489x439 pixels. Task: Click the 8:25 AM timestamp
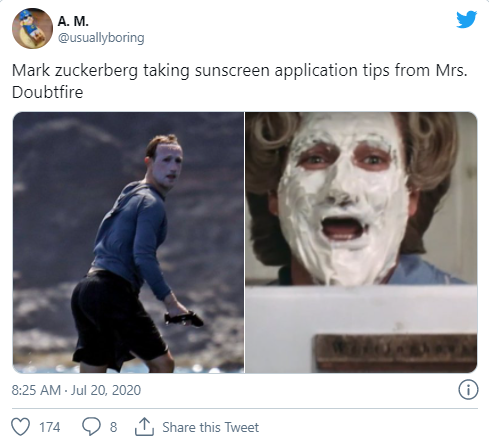[36, 390]
